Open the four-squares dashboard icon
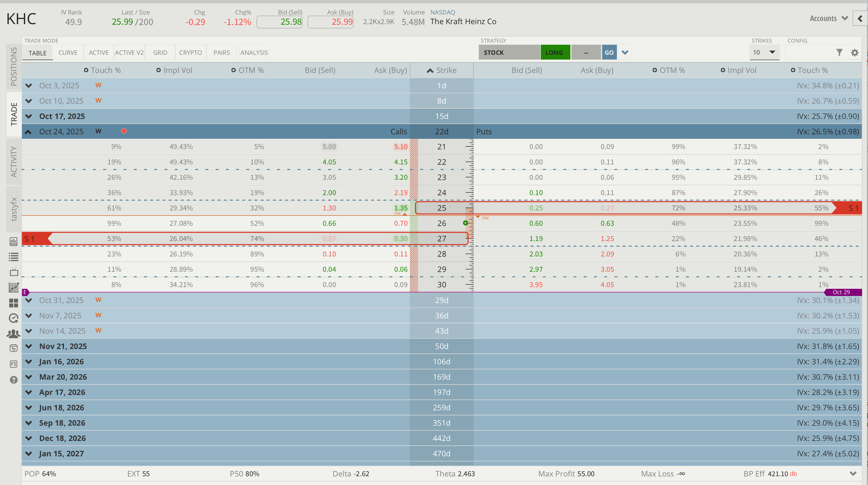Image resolution: width=868 pixels, height=485 pixels. click(x=13, y=303)
